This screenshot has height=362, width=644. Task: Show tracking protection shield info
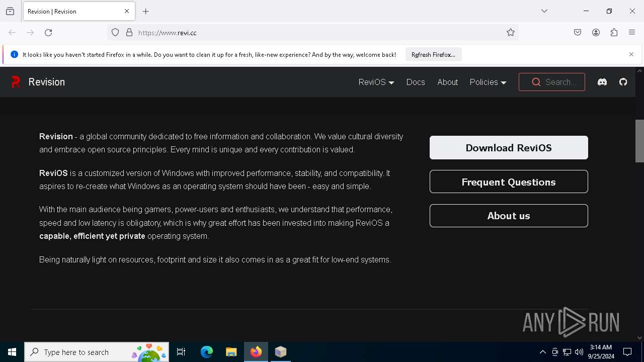(115, 33)
